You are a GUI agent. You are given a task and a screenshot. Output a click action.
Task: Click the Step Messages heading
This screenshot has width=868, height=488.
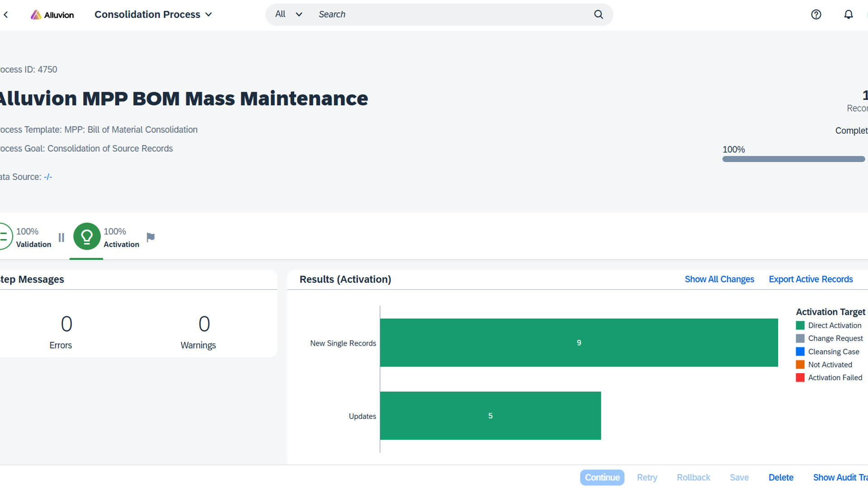32,279
